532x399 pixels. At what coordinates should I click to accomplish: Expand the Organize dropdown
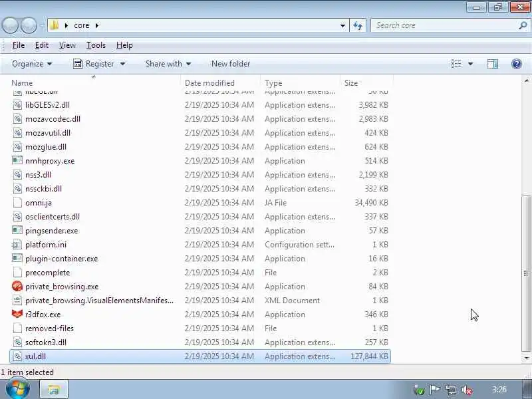pyautogui.click(x=32, y=64)
